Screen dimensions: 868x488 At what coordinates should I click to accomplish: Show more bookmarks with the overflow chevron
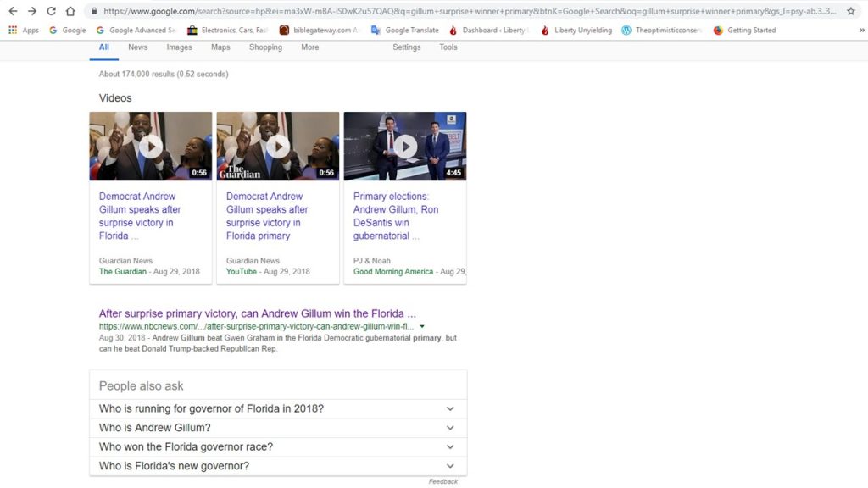pos(861,30)
